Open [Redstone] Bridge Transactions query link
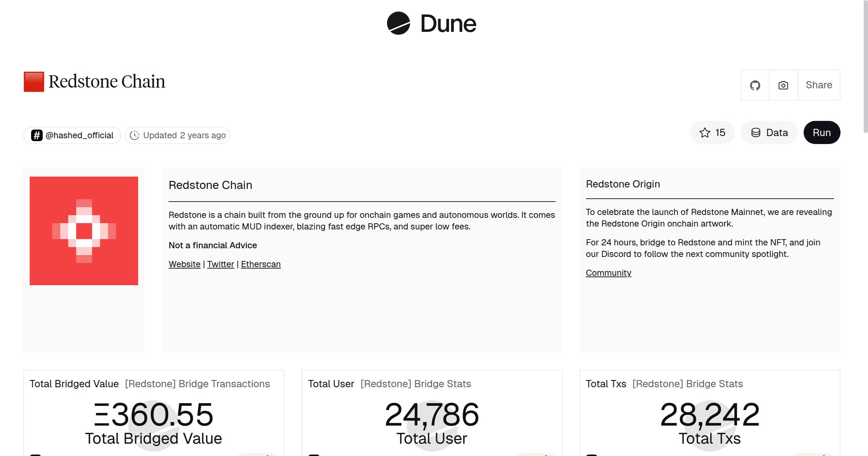The width and height of the screenshot is (868, 456). pyautogui.click(x=197, y=384)
